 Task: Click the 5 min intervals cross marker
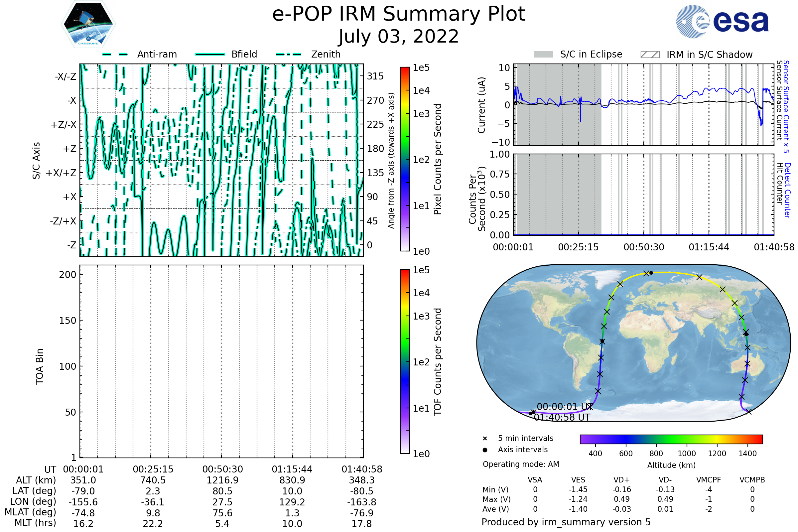point(485,439)
